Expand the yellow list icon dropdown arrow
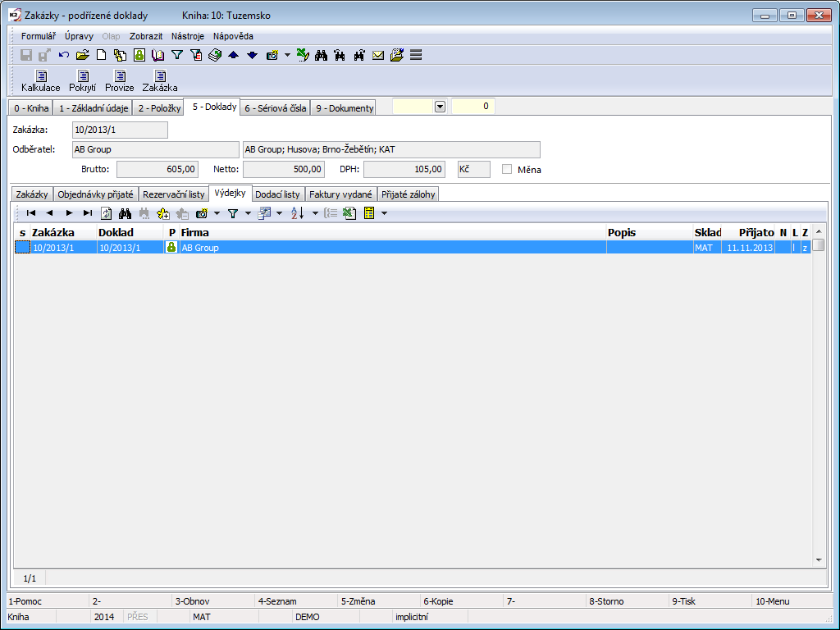This screenshot has height=630, width=840. click(384, 213)
